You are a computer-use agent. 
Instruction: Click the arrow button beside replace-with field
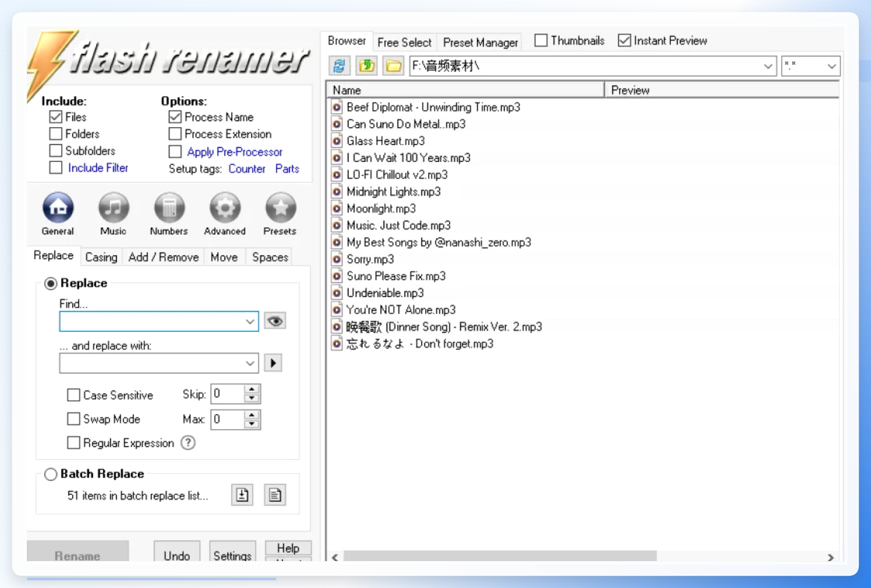click(273, 363)
